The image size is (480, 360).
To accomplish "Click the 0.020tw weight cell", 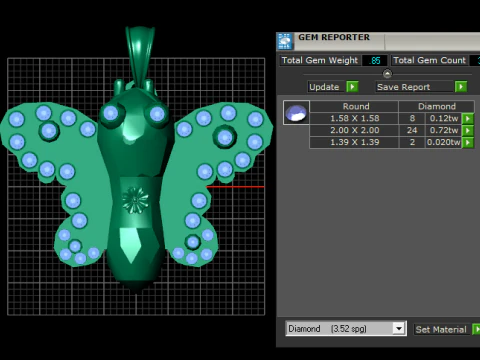I will [444, 142].
